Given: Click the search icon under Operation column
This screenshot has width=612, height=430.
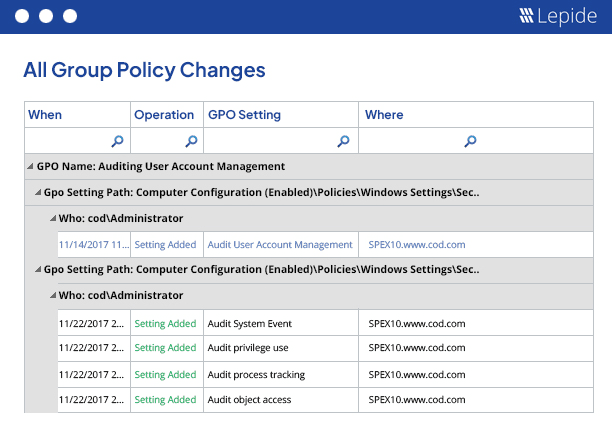Looking at the screenshot, I should (191, 141).
